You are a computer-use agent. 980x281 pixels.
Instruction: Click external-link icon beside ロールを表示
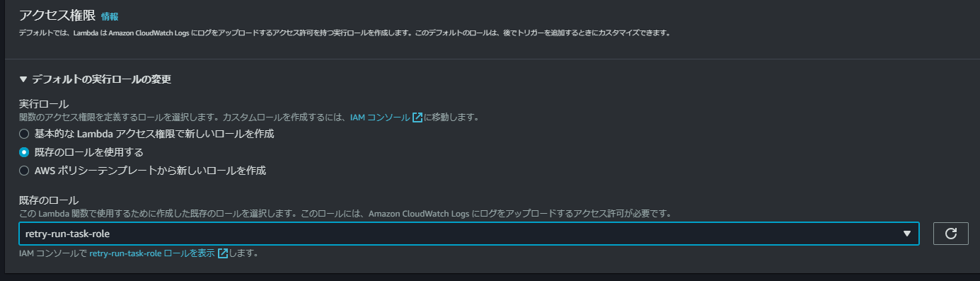coord(223,253)
